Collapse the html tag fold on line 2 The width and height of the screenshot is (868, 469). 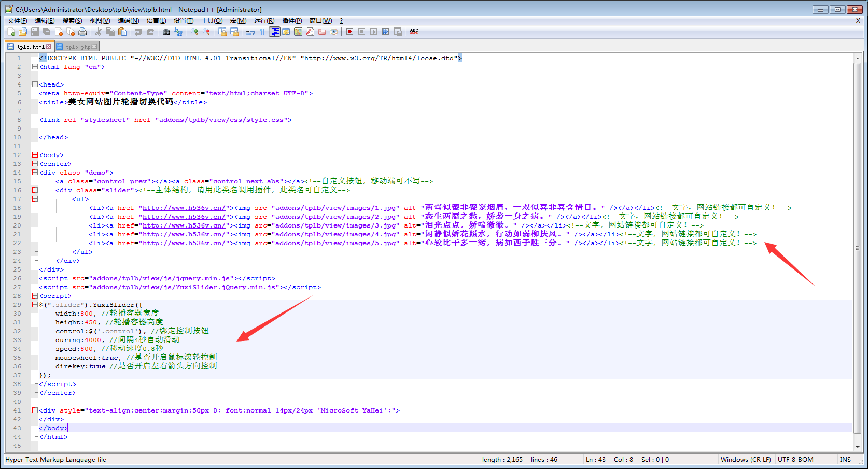[35, 67]
